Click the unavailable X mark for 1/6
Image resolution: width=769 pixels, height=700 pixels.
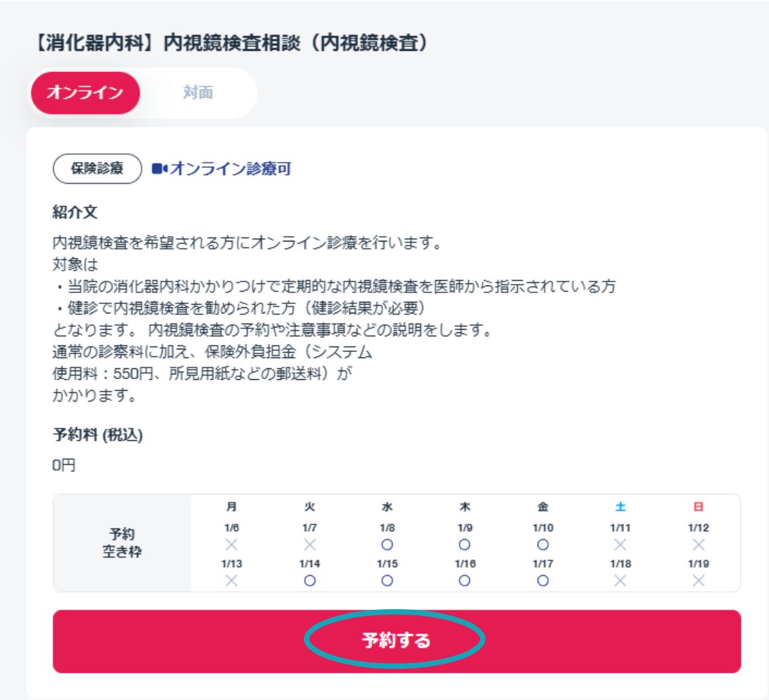pyautogui.click(x=231, y=545)
